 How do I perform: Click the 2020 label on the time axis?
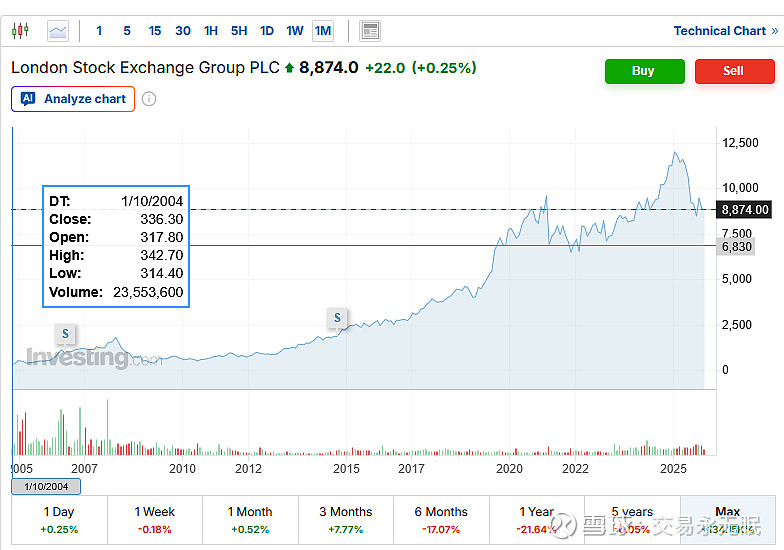(x=509, y=468)
